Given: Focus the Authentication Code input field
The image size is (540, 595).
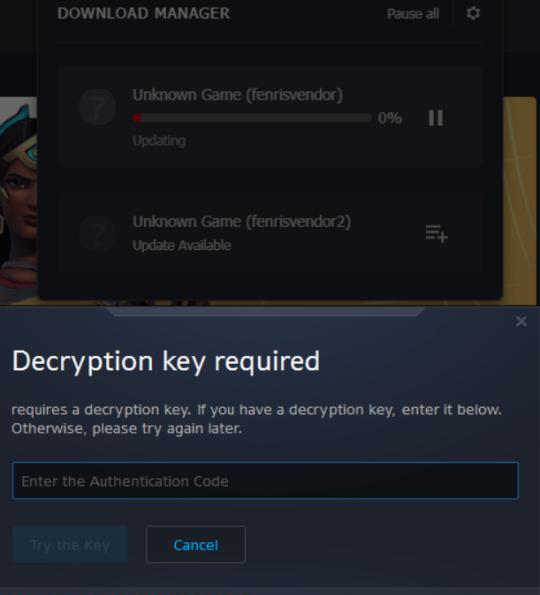Looking at the screenshot, I should (x=265, y=481).
